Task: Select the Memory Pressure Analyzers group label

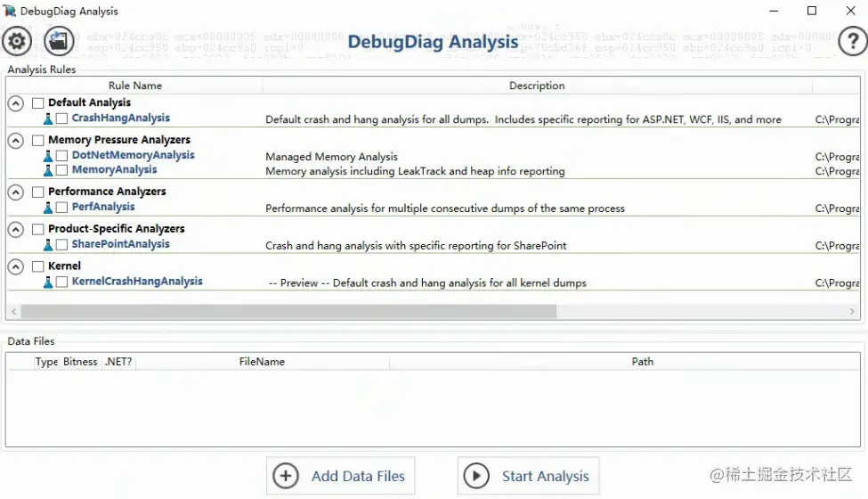Action: click(x=119, y=140)
